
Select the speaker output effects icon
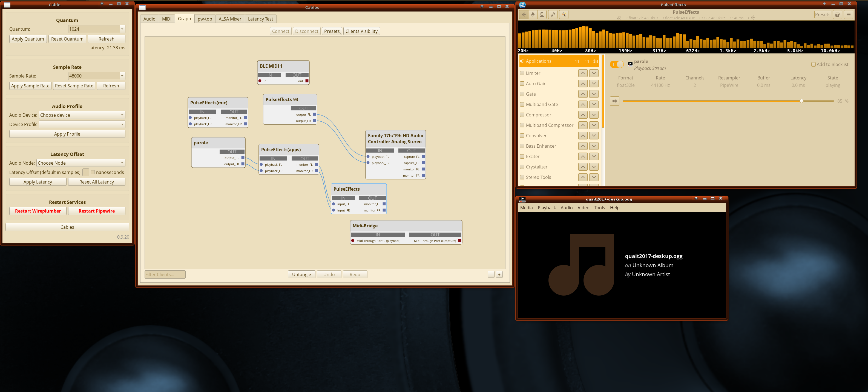[x=523, y=15]
